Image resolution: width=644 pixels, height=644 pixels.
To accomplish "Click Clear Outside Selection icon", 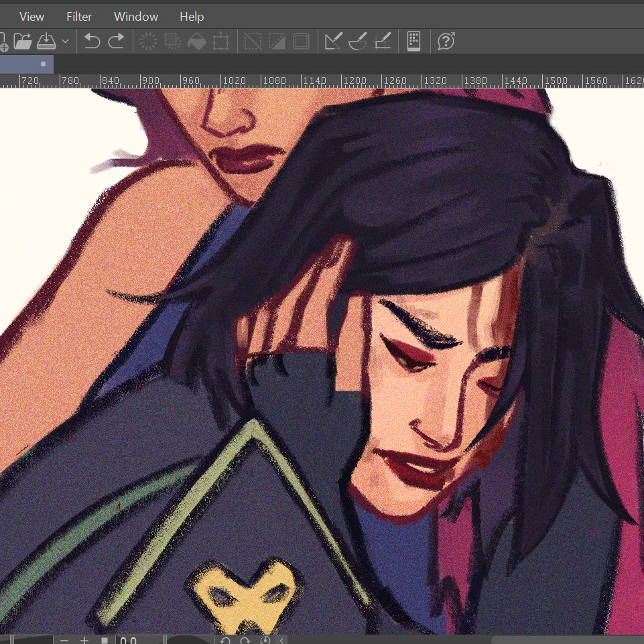I will (x=172, y=42).
